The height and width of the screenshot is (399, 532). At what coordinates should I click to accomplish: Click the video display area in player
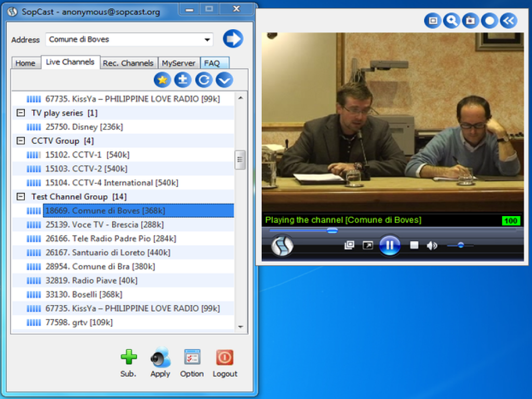(393, 123)
